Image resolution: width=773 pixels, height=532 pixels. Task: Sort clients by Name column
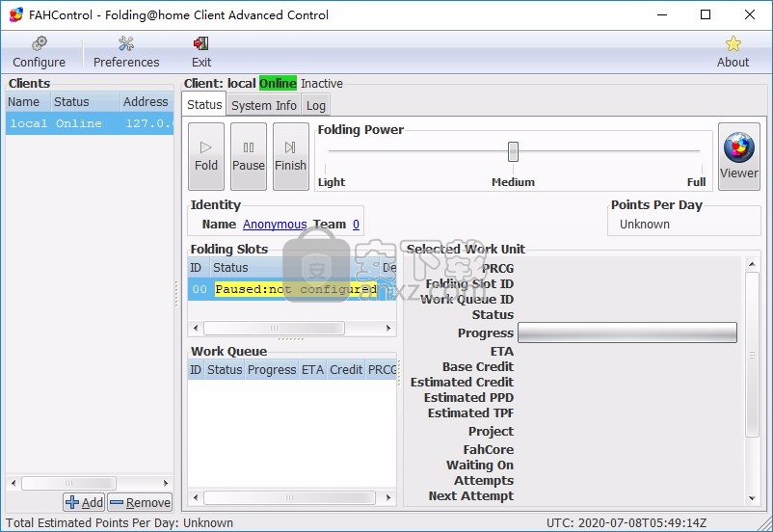click(x=28, y=101)
